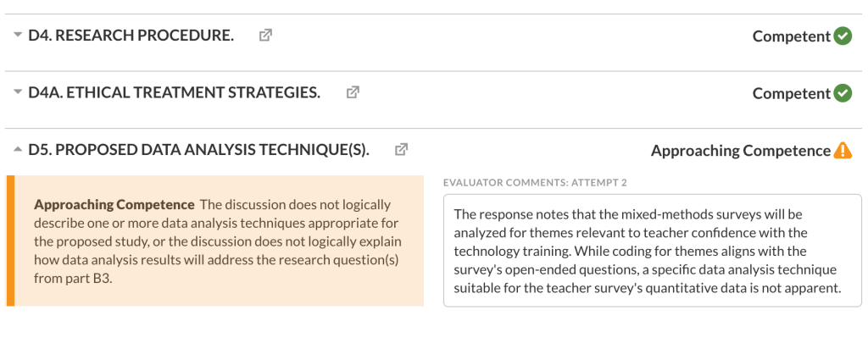Image resolution: width=868 pixels, height=343 pixels.
Task: Click the Competent status on D4A row
Action: 791,93
